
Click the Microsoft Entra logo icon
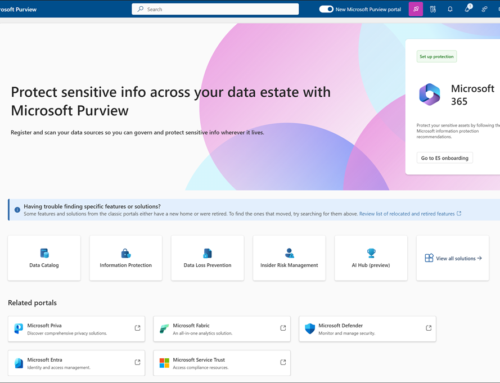(x=19, y=363)
